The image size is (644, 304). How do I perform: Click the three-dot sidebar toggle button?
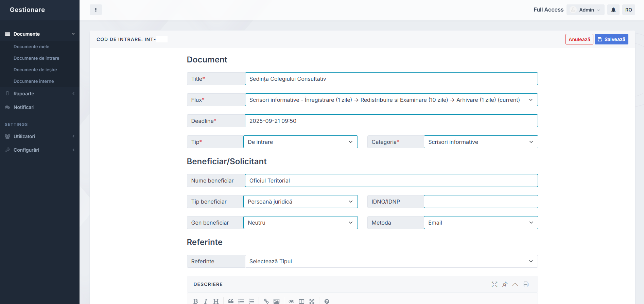coord(96,10)
